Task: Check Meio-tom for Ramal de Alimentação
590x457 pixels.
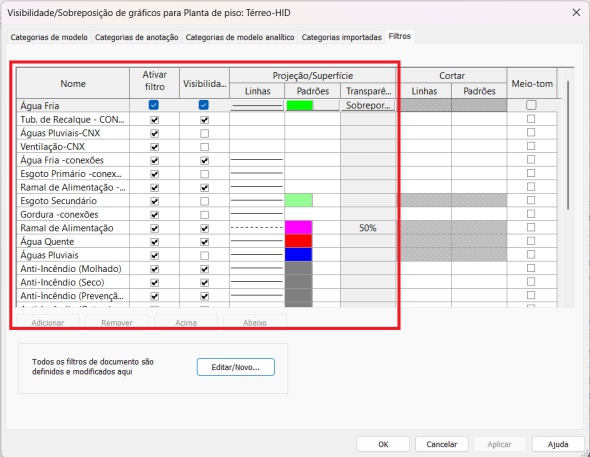Action: (x=531, y=227)
